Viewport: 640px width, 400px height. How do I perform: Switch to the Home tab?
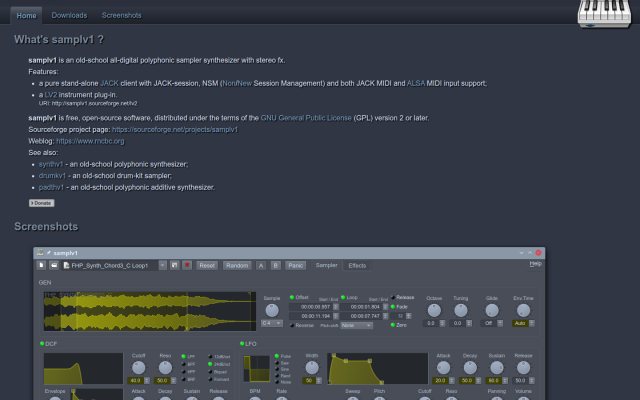pyautogui.click(x=26, y=16)
